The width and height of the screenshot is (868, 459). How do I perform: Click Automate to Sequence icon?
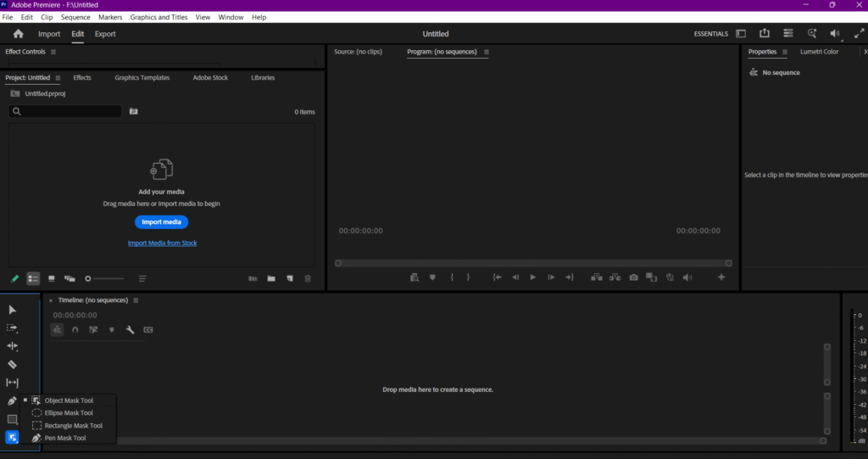coord(253,279)
